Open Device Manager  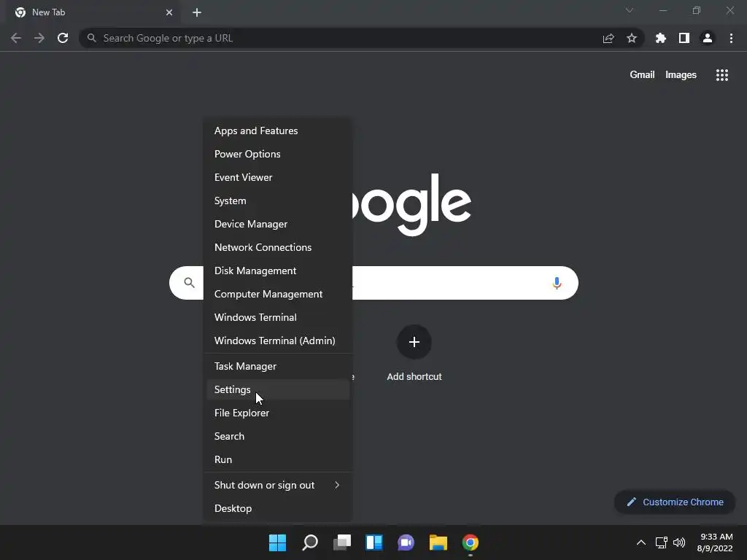[x=278, y=224]
